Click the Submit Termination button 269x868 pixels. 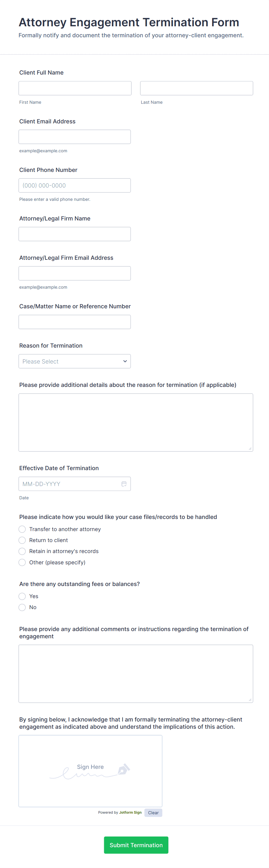tap(136, 845)
